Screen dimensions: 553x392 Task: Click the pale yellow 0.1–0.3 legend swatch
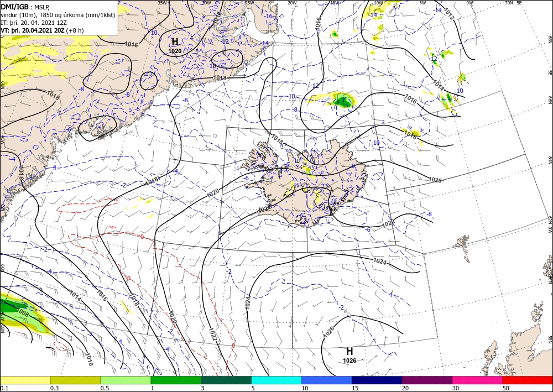25,380
